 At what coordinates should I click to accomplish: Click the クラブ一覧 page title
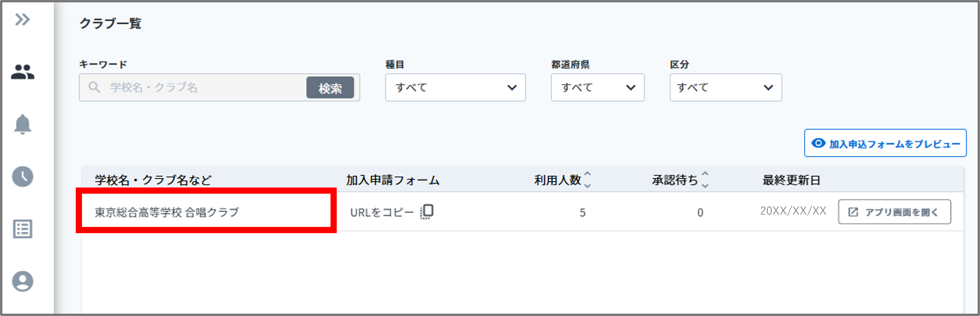click(110, 23)
